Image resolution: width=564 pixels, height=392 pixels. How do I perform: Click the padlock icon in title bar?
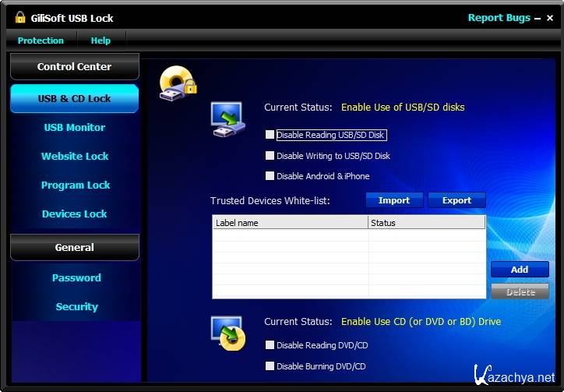pyautogui.click(x=20, y=17)
